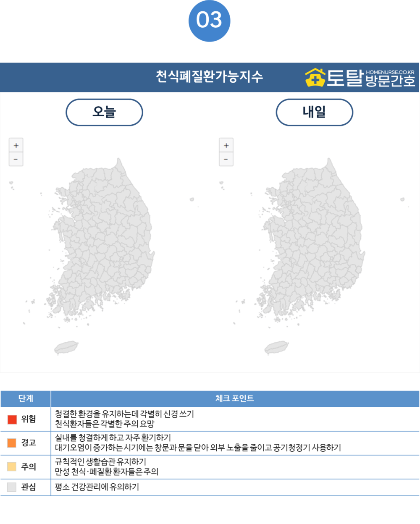Select the 오늘 button
420x524 pixels.
(x=104, y=112)
